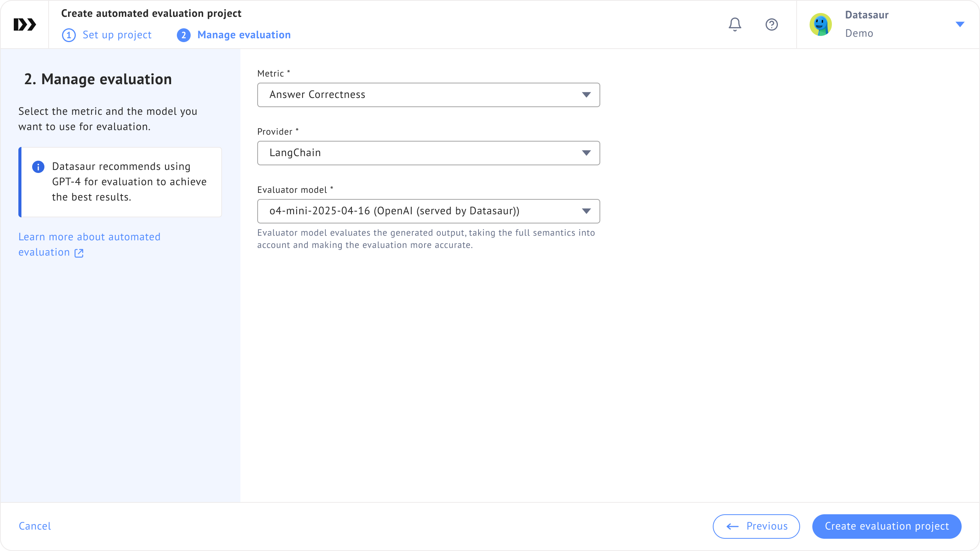Screen dimensions: 980x551
Task: Open the Evaluator model dropdown
Action: (428, 211)
